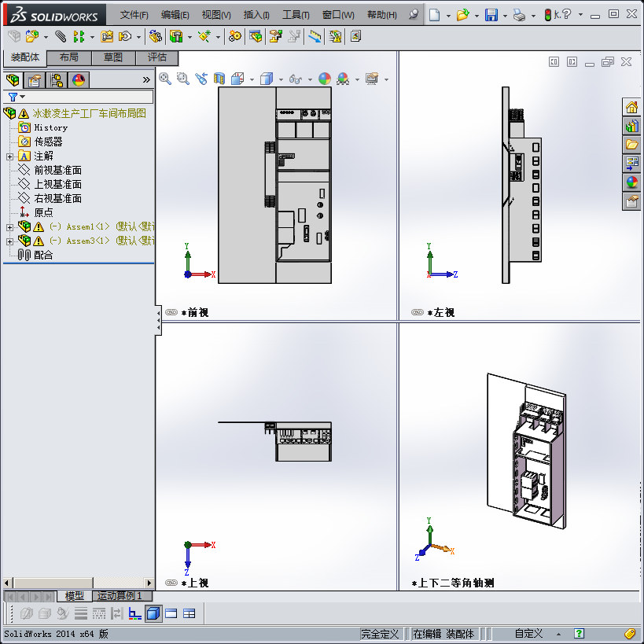644x644 pixels.
Task: Open the Bill of Materials tool
Action: pyautogui.click(x=256, y=36)
